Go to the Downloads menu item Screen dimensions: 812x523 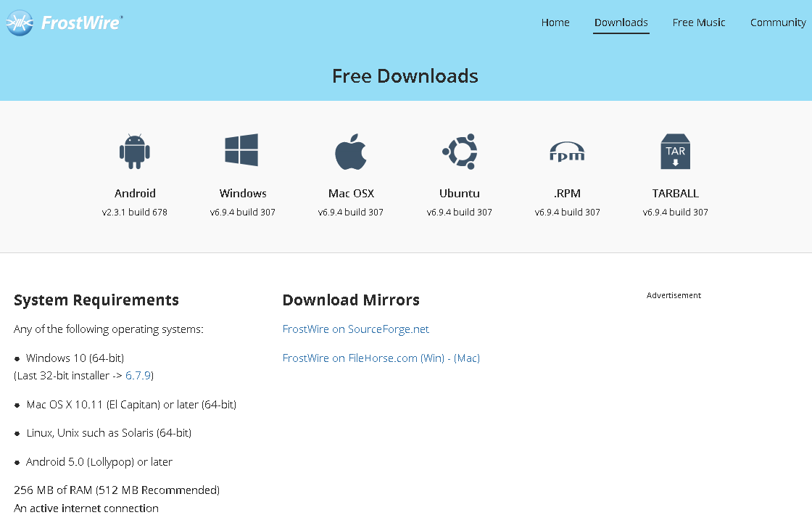pos(621,22)
